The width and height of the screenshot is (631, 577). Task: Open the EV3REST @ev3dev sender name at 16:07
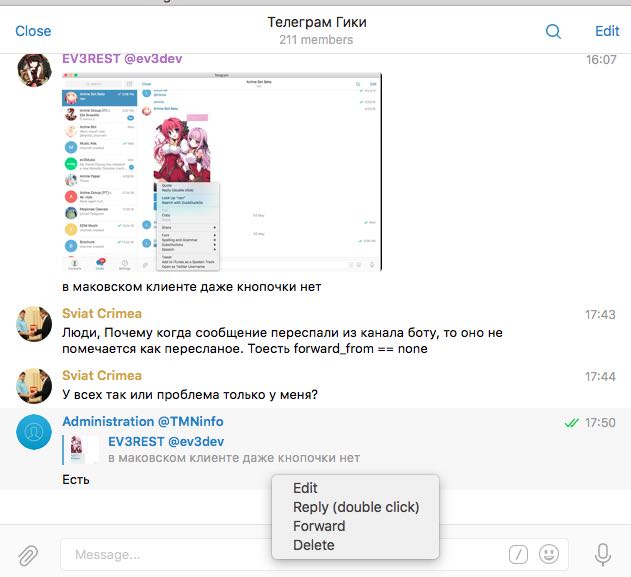pos(122,59)
